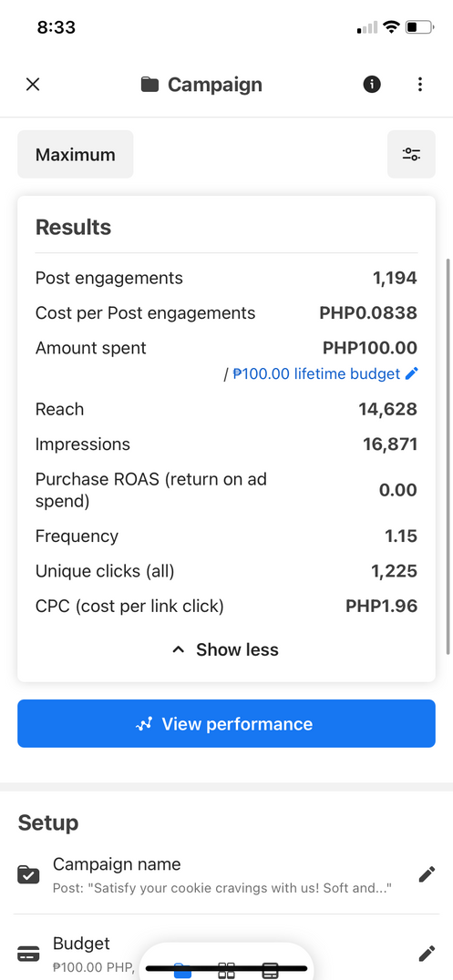Image resolution: width=453 pixels, height=980 pixels.
Task: Open the filter sliders icon button
Action: 411,154
